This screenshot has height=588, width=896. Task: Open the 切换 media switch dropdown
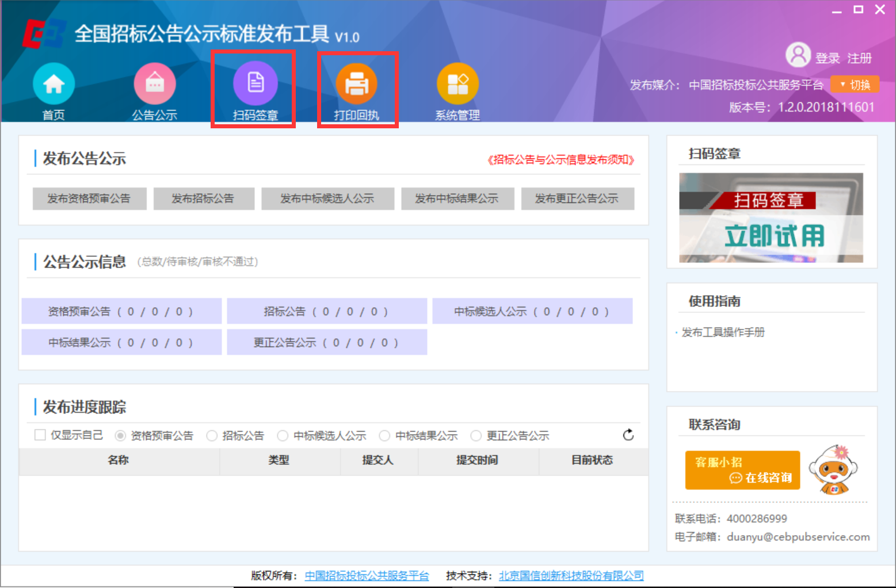coord(855,84)
